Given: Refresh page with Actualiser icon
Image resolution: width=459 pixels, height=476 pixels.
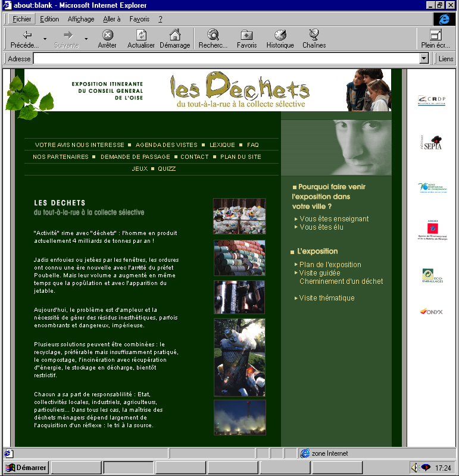Looking at the screenshot, I should point(141,35).
